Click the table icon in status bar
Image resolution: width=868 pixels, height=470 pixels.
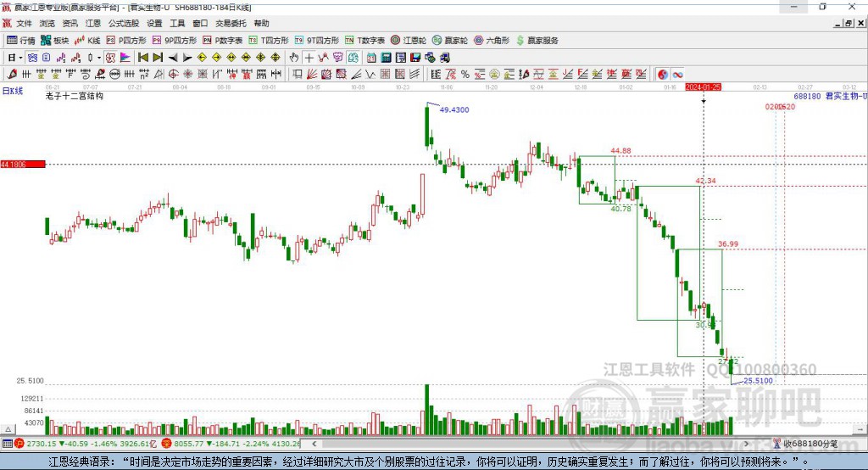click(x=7, y=444)
